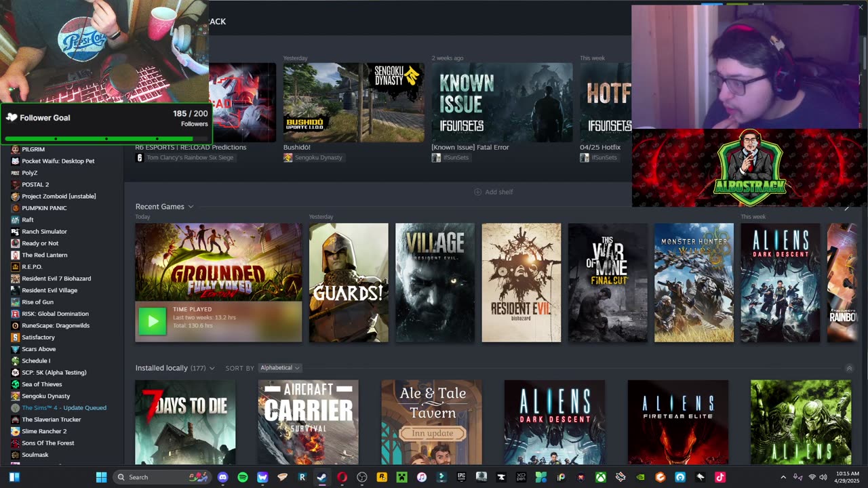Open the Epic Games launcher icon
868x488 pixels.
pyautogui.click(x=462, y=477)
